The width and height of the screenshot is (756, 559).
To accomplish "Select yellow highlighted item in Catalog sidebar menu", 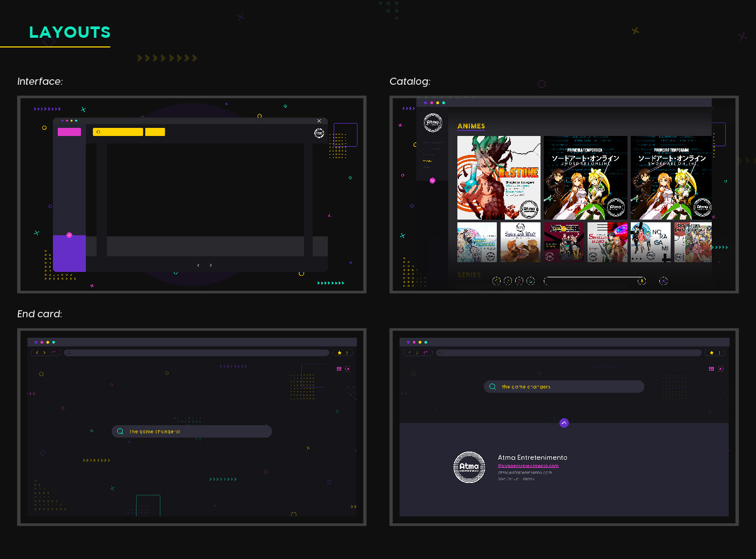I will tap(427, 161).
